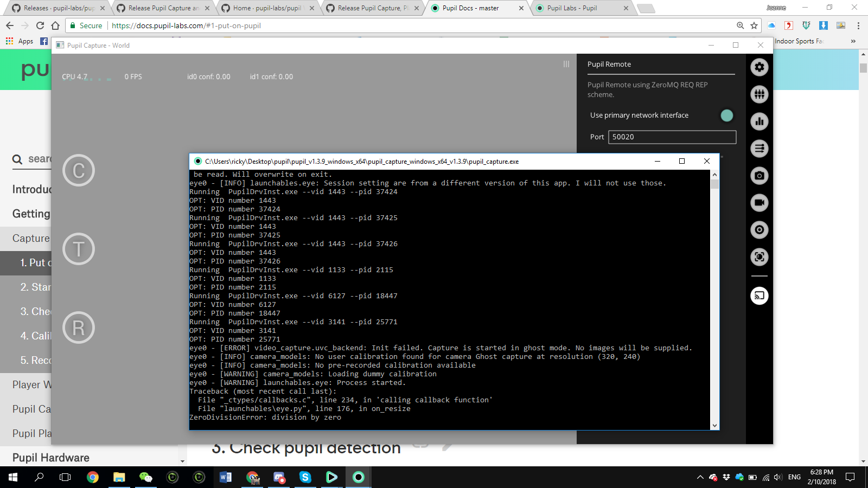Select Pupil Hardware in docs sidebar

(x=51, y=458)
